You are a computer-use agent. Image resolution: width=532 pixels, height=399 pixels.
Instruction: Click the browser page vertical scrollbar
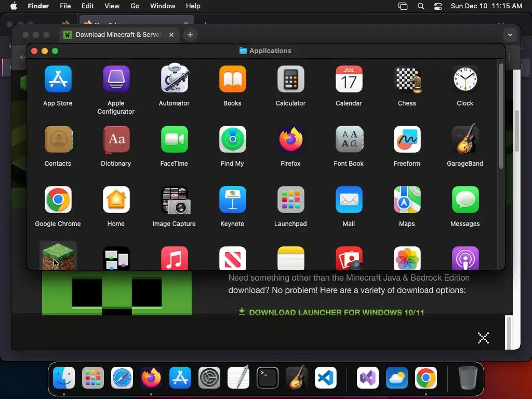click(x=517, y=131)
